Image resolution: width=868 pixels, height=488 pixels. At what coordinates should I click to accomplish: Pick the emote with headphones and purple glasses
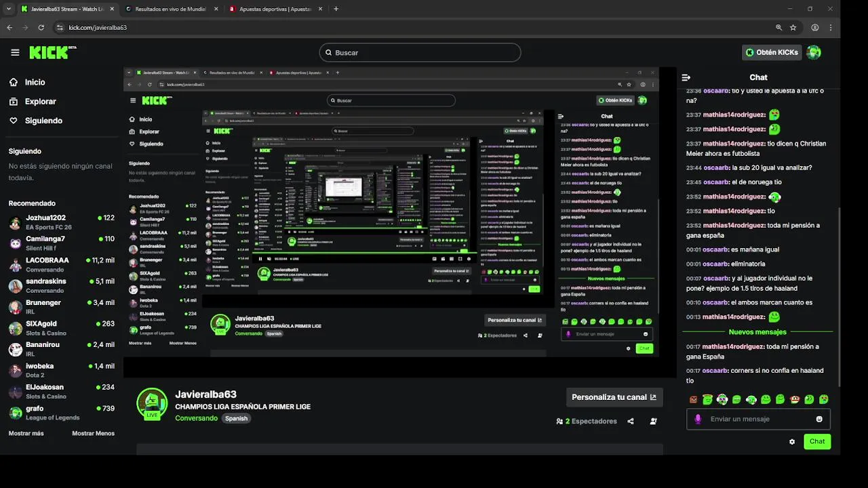[x=722, y=400]
